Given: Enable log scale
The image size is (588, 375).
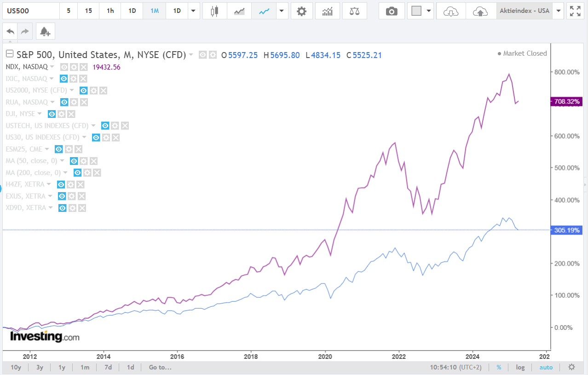Looking at the screenshot, I should (520, 367).
